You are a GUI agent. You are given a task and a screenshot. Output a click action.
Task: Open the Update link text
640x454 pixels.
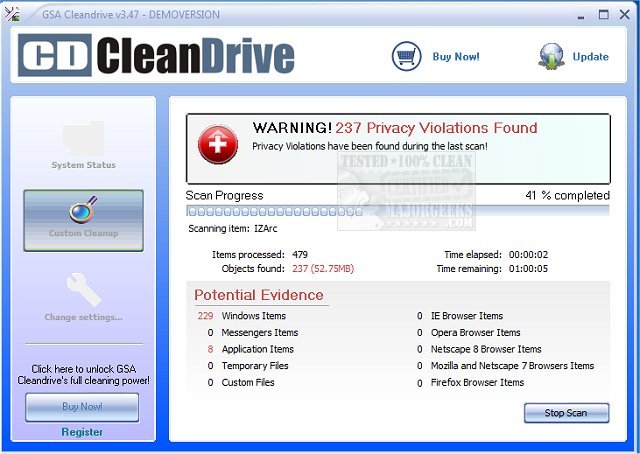point(590,56)
